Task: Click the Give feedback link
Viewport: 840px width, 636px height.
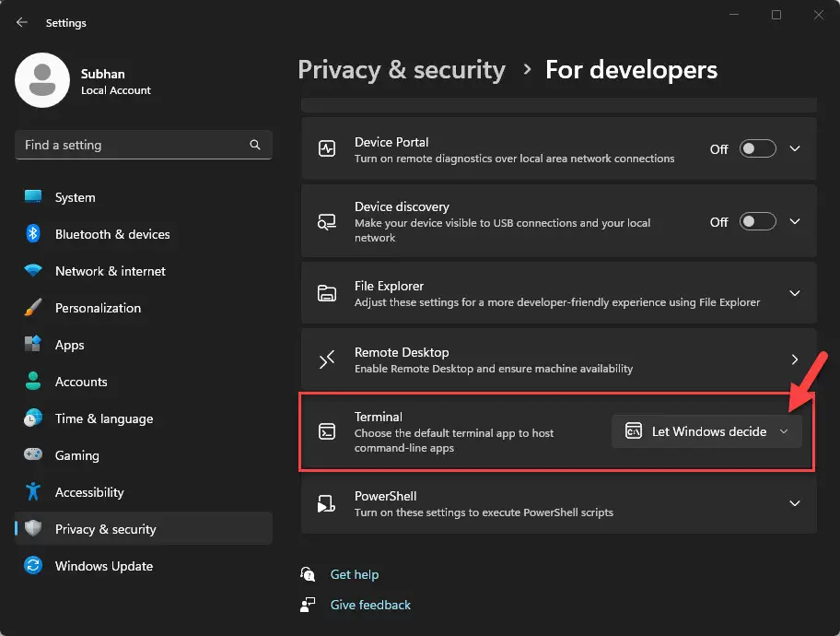Action: 370,605
